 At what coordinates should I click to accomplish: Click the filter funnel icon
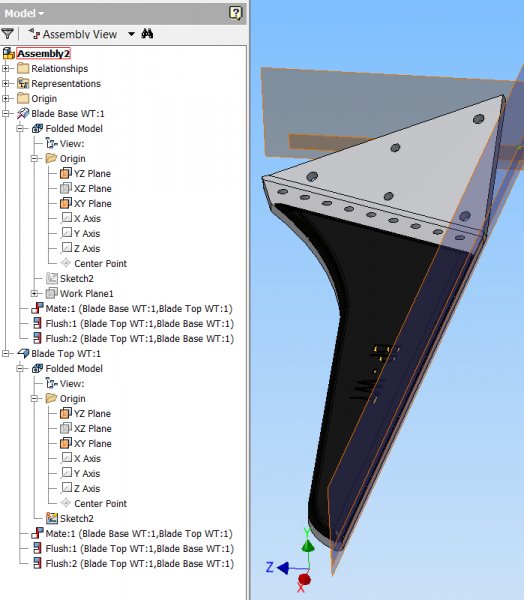(x=7, y=34)
